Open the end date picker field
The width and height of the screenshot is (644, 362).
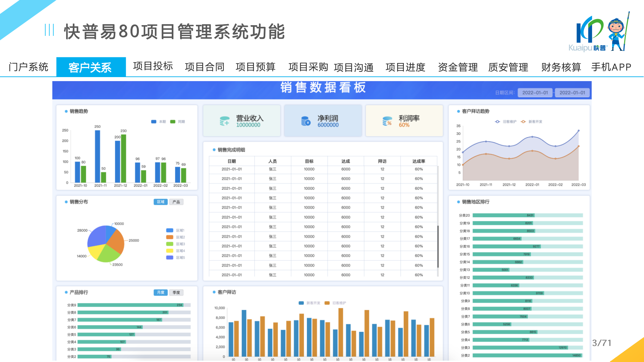pos(572,93)
